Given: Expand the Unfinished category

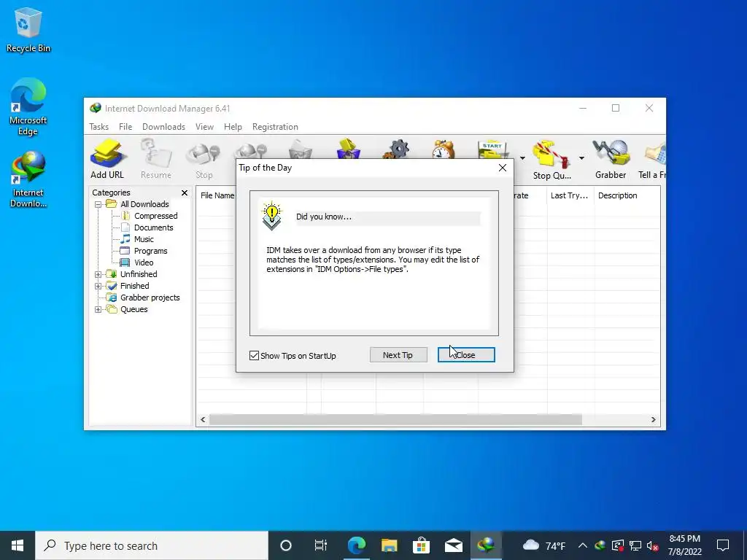Looking at the screenshot, I should tap(98, 274).
